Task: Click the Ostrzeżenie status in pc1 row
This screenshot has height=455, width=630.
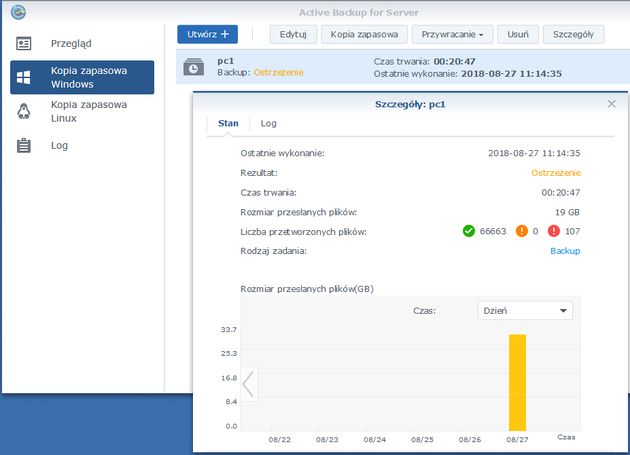Action: (278, 73)
